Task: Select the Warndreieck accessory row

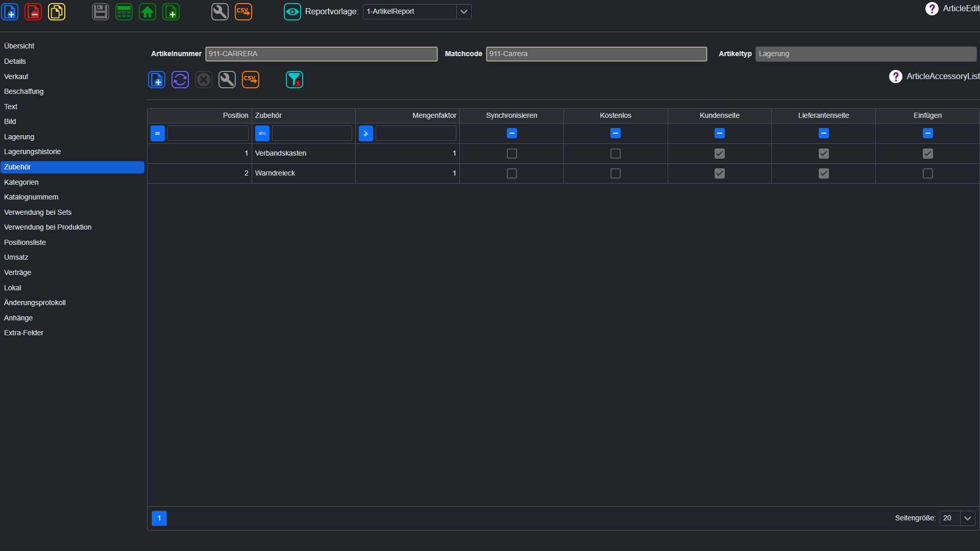Action: pyautogui.click(x=563, y=173)
